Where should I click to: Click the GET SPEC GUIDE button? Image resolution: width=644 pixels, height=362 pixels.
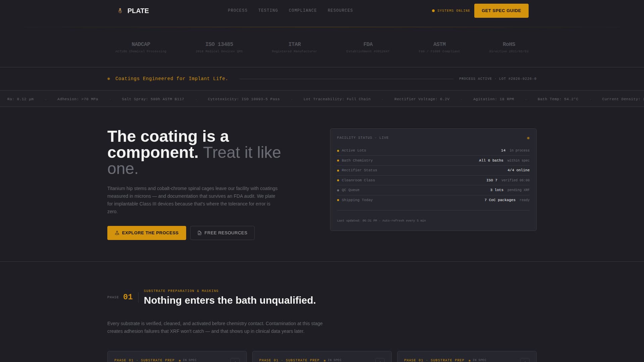[501, 10]
